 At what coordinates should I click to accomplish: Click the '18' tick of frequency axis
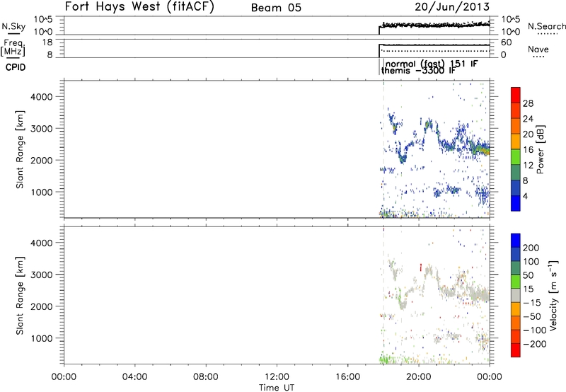[47, 42]
